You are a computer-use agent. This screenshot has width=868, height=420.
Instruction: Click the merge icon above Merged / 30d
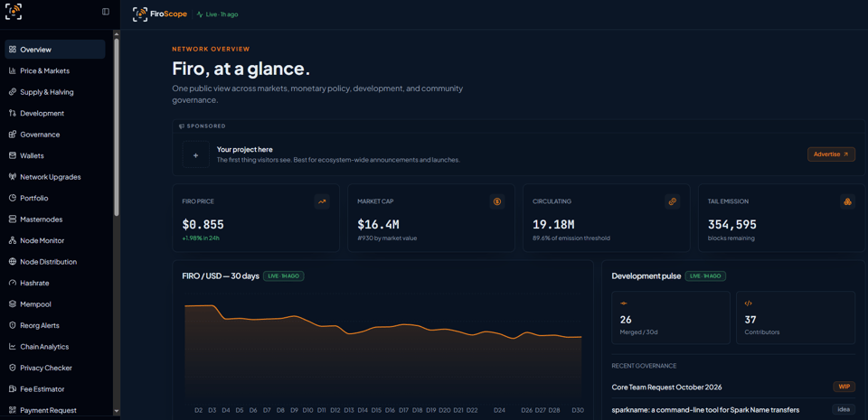tap(623, 303)
